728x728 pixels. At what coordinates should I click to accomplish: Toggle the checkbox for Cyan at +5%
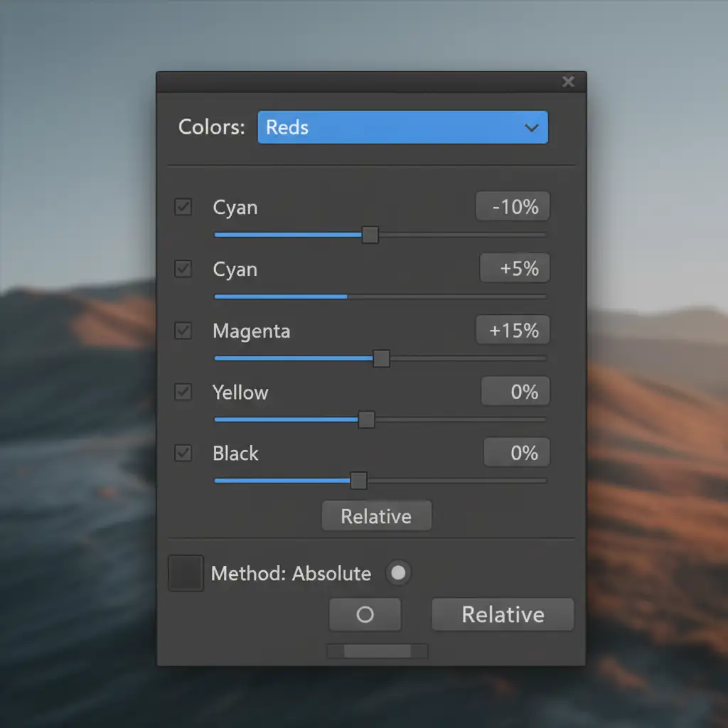click(x=183, y=269)
